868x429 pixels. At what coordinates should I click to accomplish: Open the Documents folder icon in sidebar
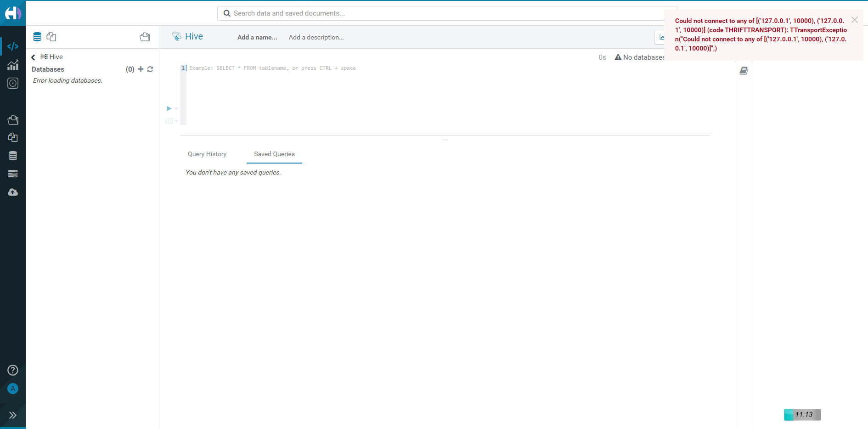click(x=12, y=120)
